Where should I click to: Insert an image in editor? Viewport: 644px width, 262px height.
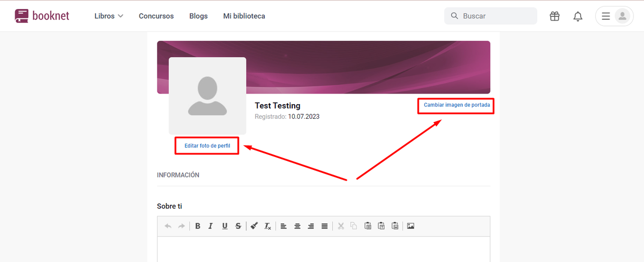(x=411, y=226)
